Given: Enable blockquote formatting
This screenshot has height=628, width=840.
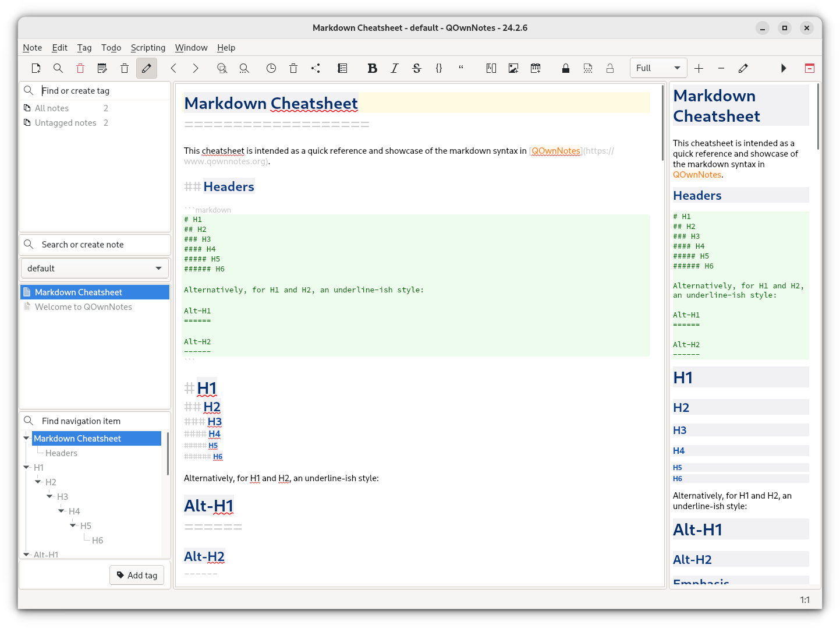Looking at the screenshot, I should pyautogui.click(x=460, y=68).
